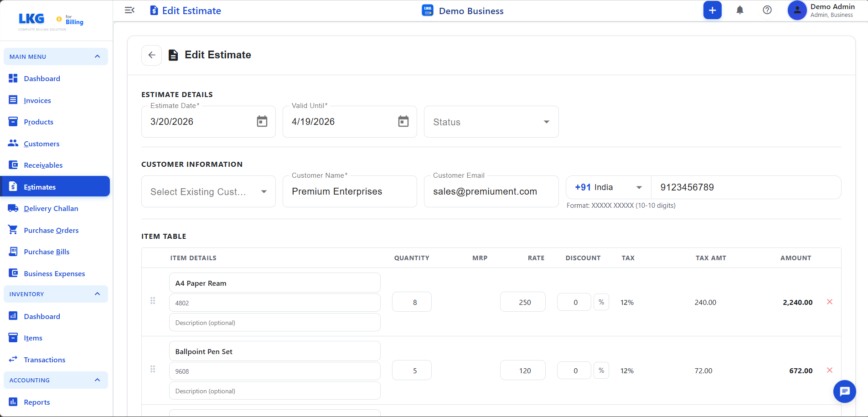
Task: Open Demo Admin profile avatar
Action: 797,10
